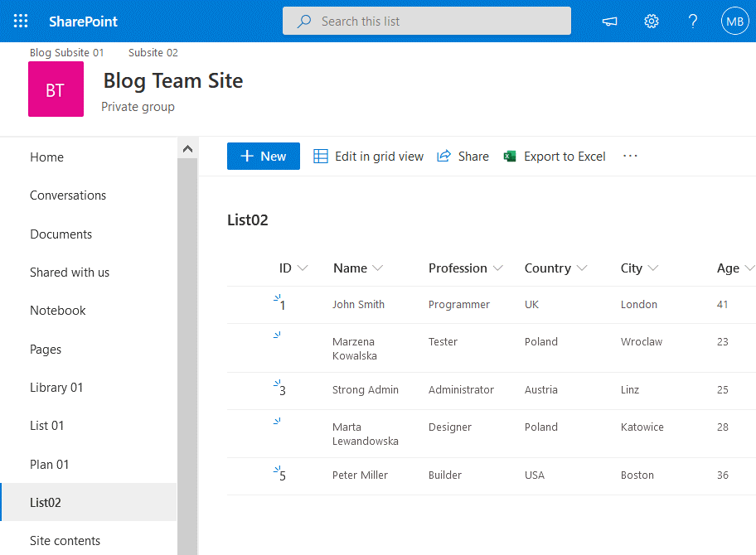Screen dimensions: 756x555
Task: Click the megaphone announcements icon
Action: (x=609, y=21)
